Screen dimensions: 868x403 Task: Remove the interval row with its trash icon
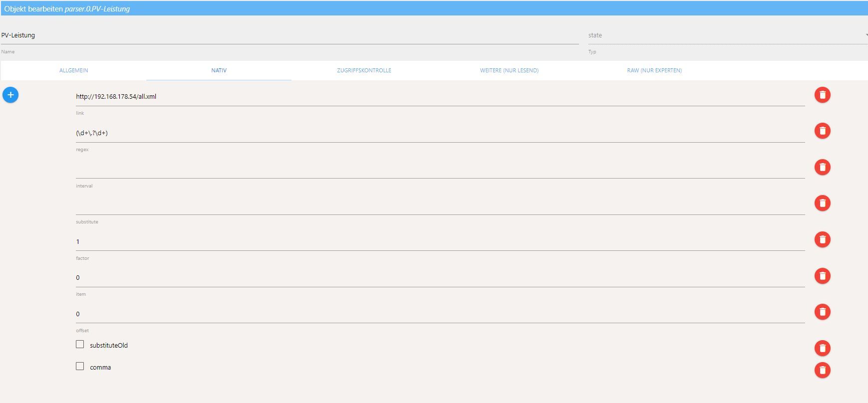822,167
